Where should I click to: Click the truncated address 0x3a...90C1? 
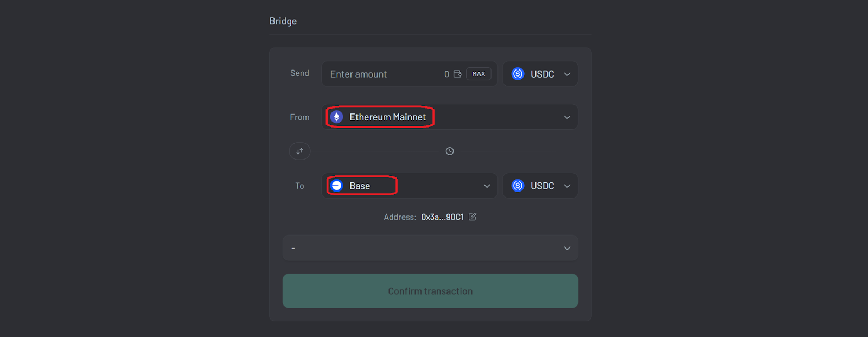coord(442,217)
